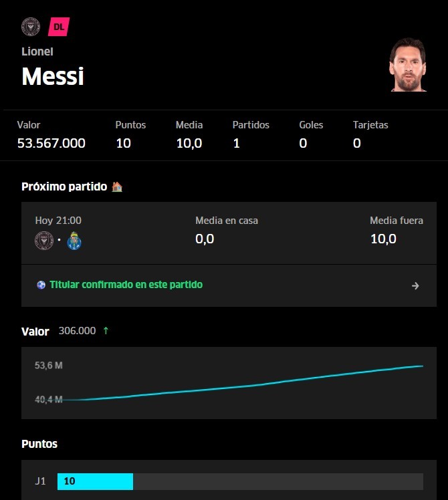This screenshot has width=448, height=500.
Task: Click the Partidos stat value
Action: point(237,143)
